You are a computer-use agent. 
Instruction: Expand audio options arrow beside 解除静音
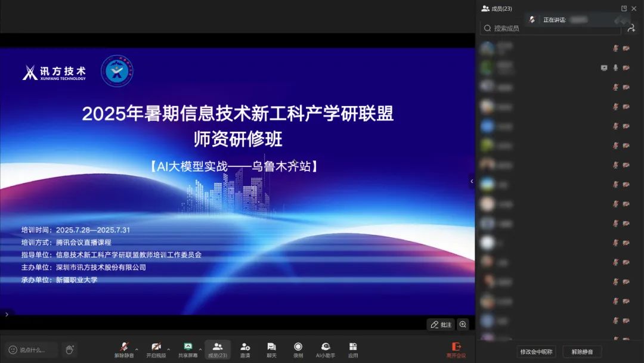[x=137, y=349]
